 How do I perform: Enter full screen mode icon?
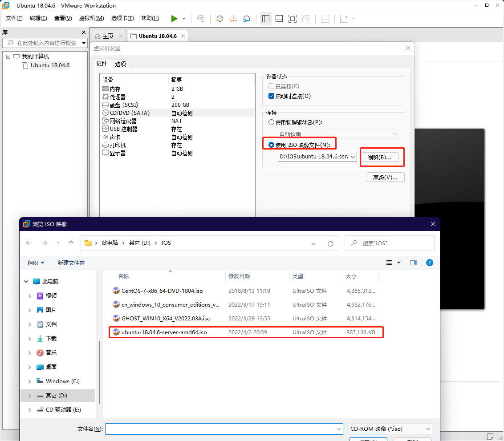click(293, 19)
